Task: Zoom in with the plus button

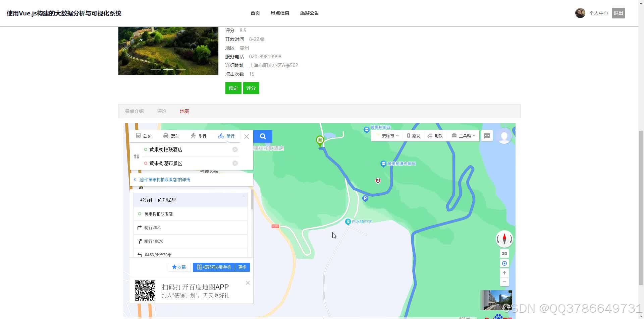Action: [504, 273]
